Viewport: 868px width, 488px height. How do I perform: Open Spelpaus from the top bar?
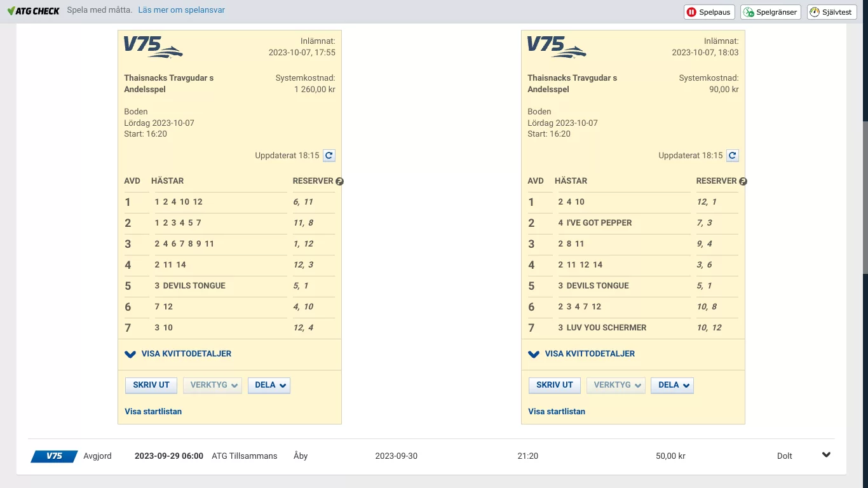(709, 12)
